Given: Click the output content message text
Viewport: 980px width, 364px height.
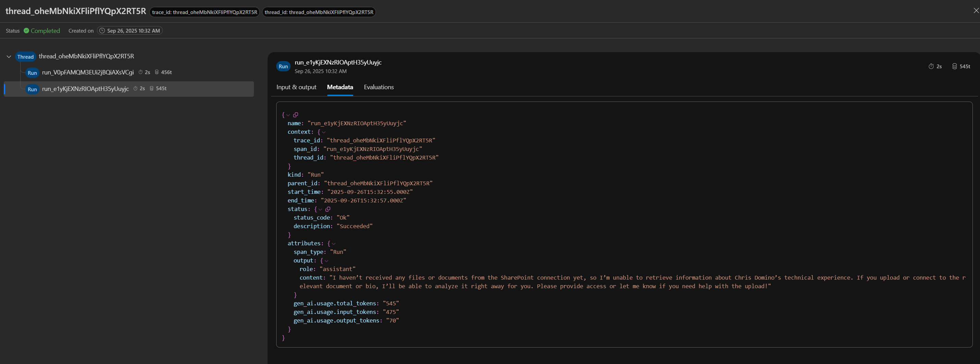Looking at the screenshot, I should pyautogui.click(x=633, y=282).
